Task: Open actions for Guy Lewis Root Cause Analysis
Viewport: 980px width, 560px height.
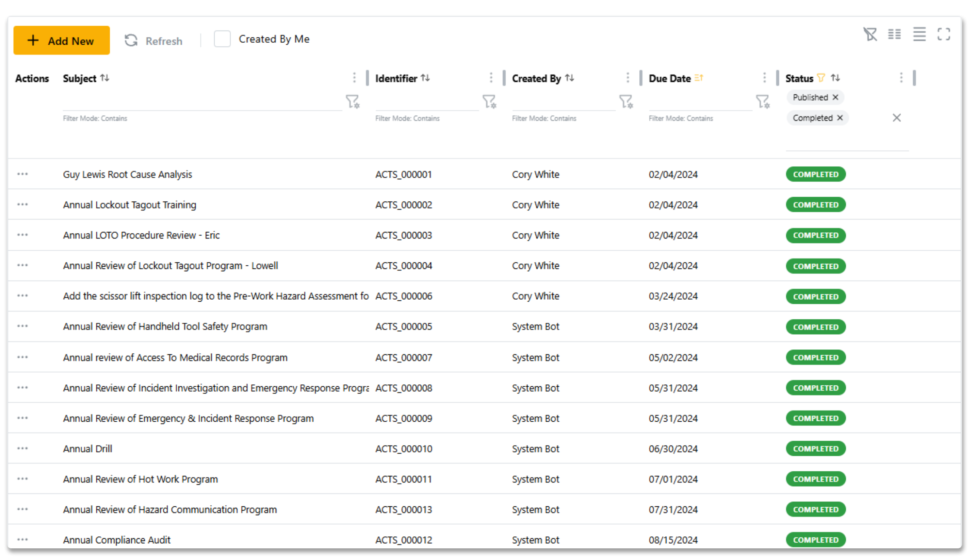Action: tap(23, 174)
